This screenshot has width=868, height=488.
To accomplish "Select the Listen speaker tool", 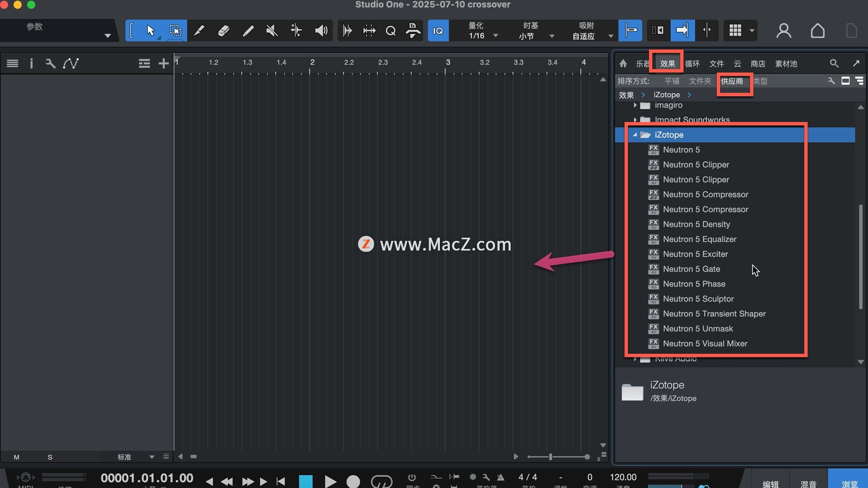I will [x=321, y=31].
